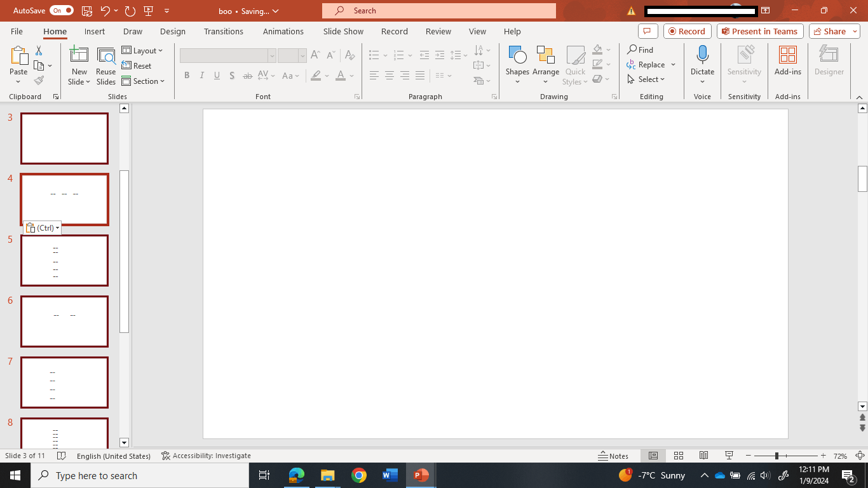
Task: Switch to Slide Sorter view
Action: pyautogui.click(x=678, y=456)
